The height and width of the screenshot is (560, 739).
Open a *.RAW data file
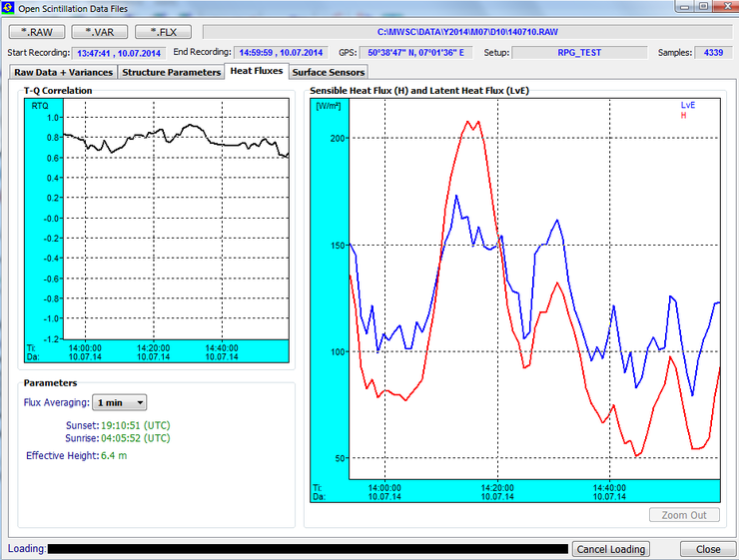click(x=37, y=32)
